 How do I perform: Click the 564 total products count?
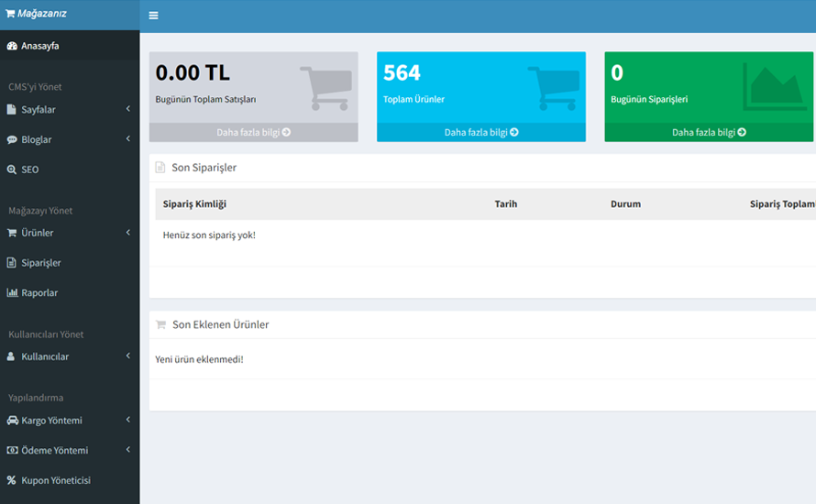pos(402,72)
